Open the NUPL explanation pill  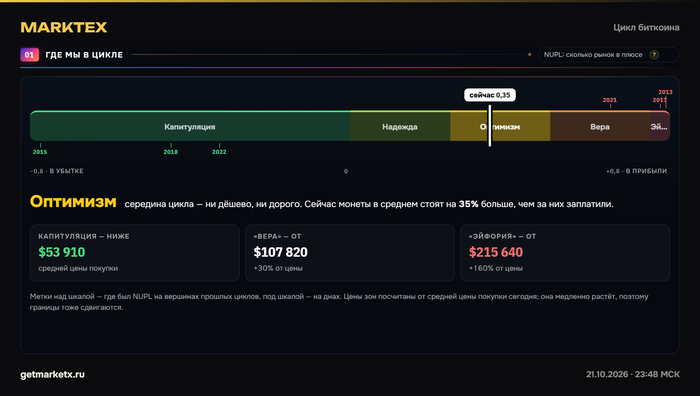608,54
